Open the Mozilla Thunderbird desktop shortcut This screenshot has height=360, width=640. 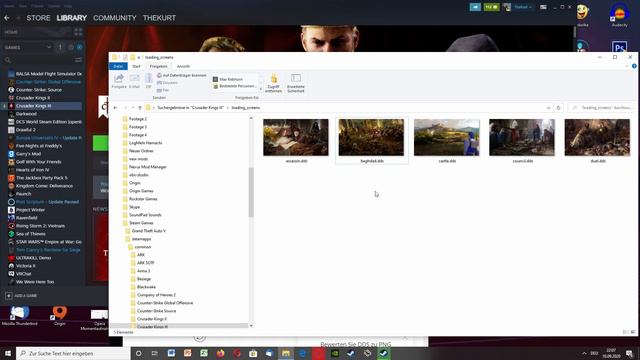click(19, 316)
